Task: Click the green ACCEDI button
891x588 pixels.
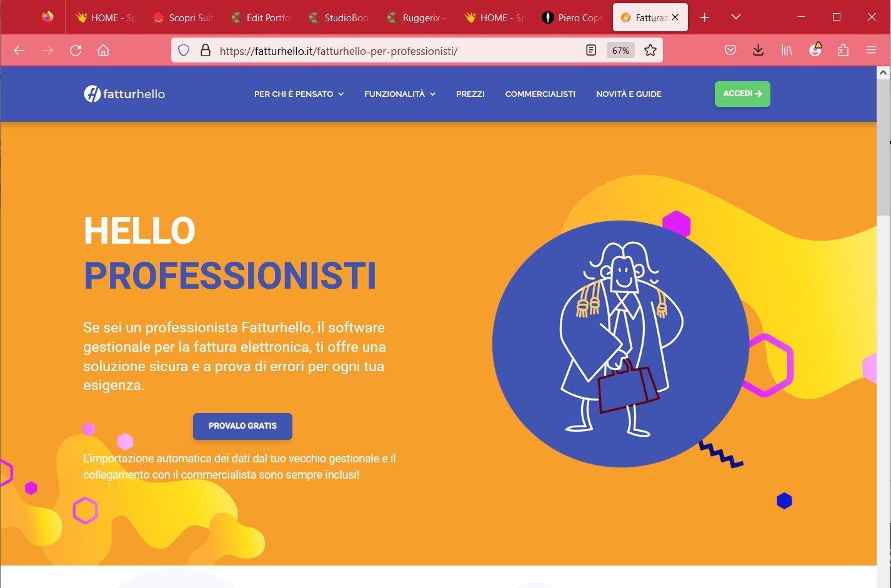Action: click(742, 94)
